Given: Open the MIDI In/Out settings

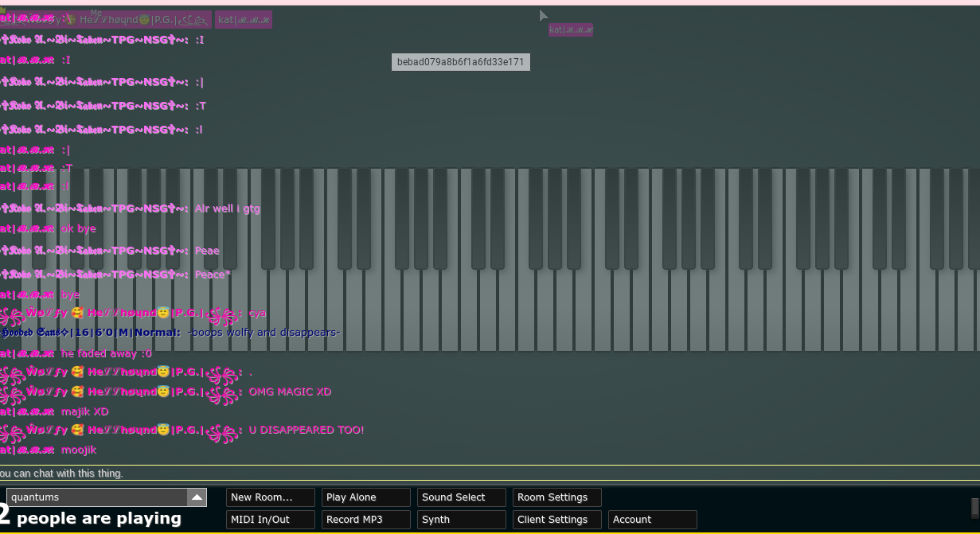Looking at the screenshot, I should point(271,520).
